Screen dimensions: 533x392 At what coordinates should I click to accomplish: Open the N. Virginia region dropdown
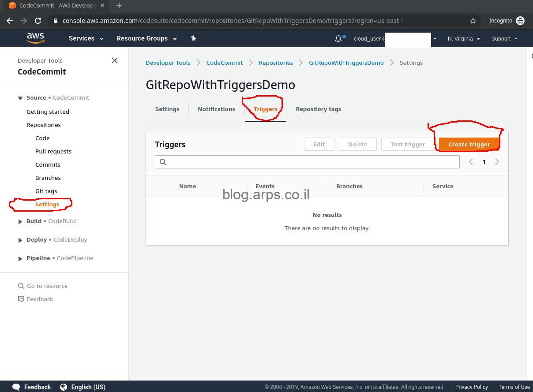tap(464, 39)
